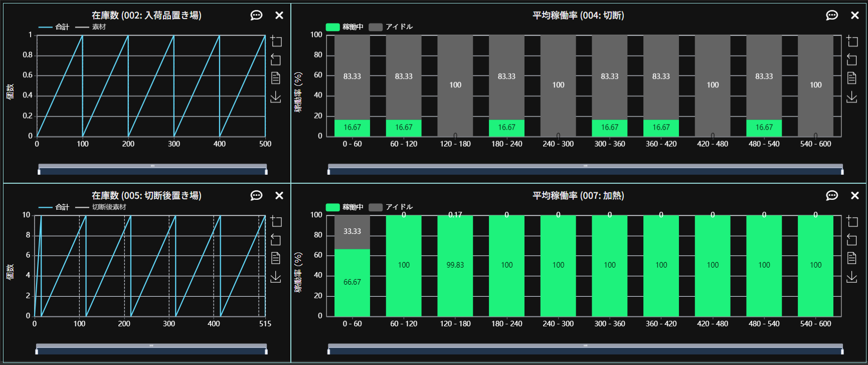
Task: Toggle 切断後素材 legend in 在庫数 (005) chart
Action: click(101, 207)
